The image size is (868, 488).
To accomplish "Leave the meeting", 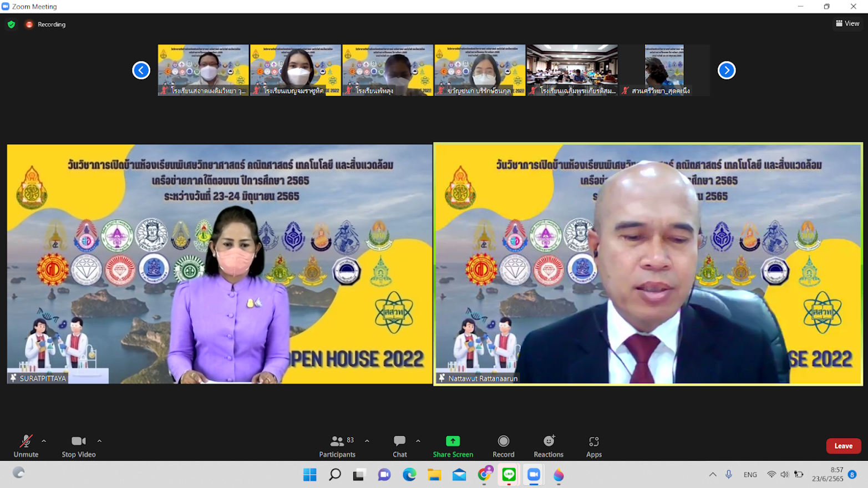I will (844, 446).
